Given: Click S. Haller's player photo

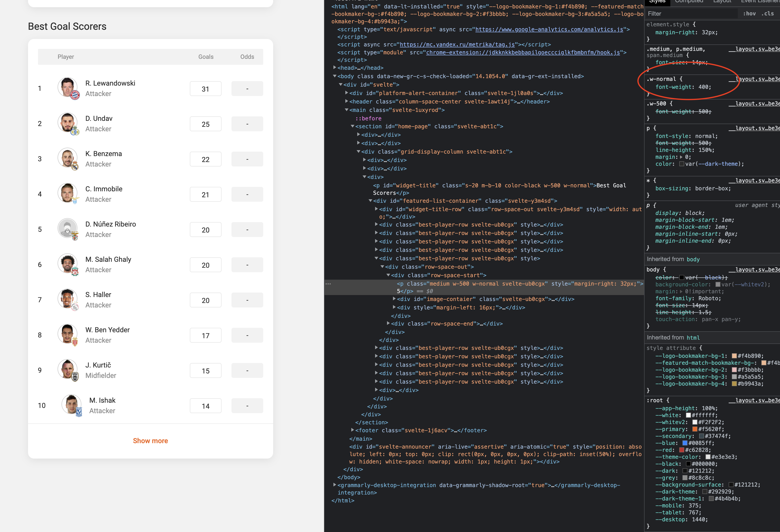Looking at the screenshot, I should 67,299.
